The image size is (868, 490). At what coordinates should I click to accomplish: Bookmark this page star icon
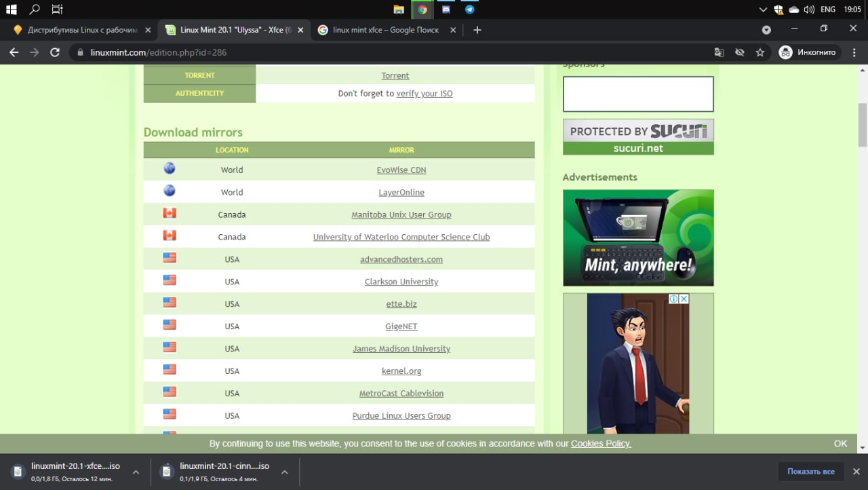760,52
